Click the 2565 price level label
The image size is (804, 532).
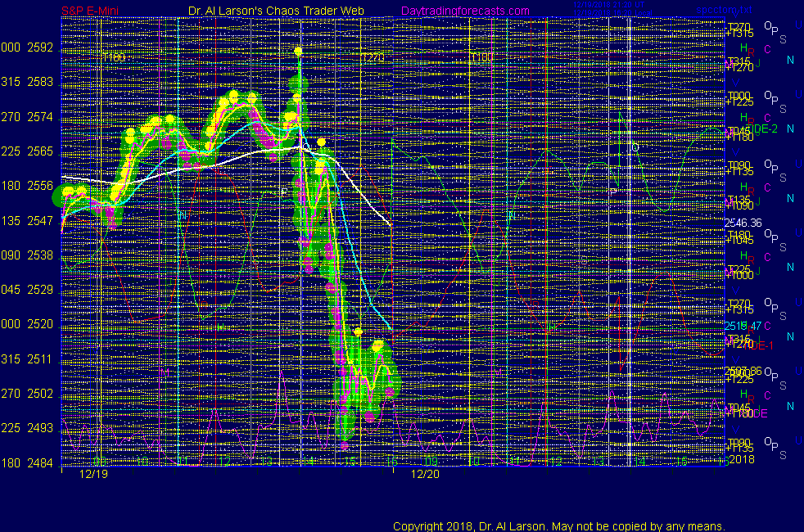coord(40,151)
